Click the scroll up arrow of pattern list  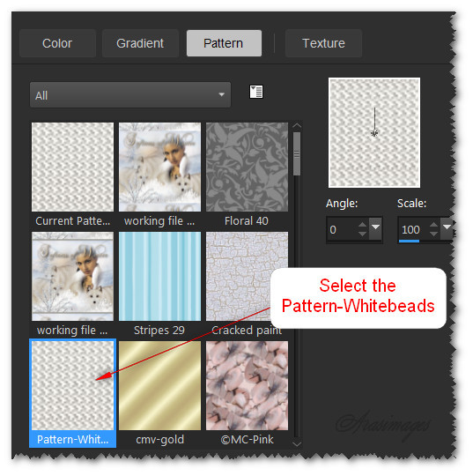[297, 125]
